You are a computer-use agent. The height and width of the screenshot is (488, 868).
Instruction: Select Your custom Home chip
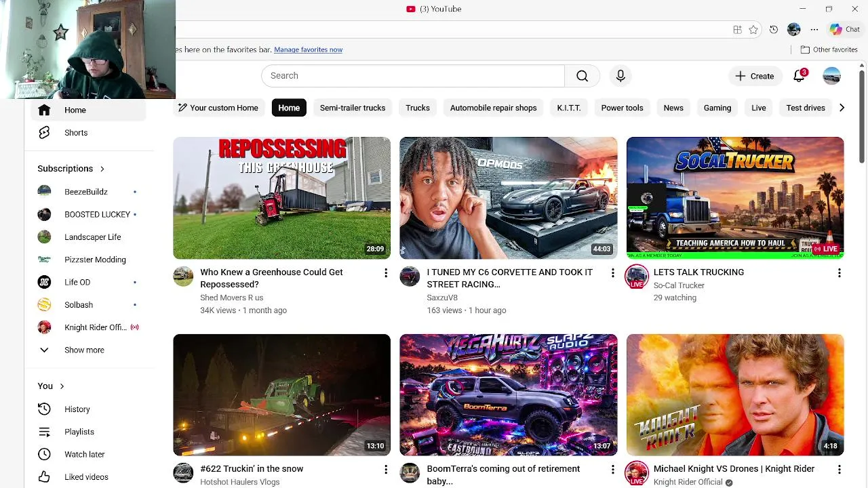pos(218,108)
